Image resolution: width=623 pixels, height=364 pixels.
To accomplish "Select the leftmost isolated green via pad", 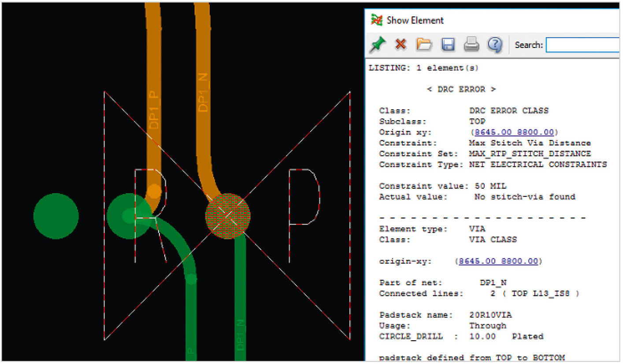I will point(56,216).
